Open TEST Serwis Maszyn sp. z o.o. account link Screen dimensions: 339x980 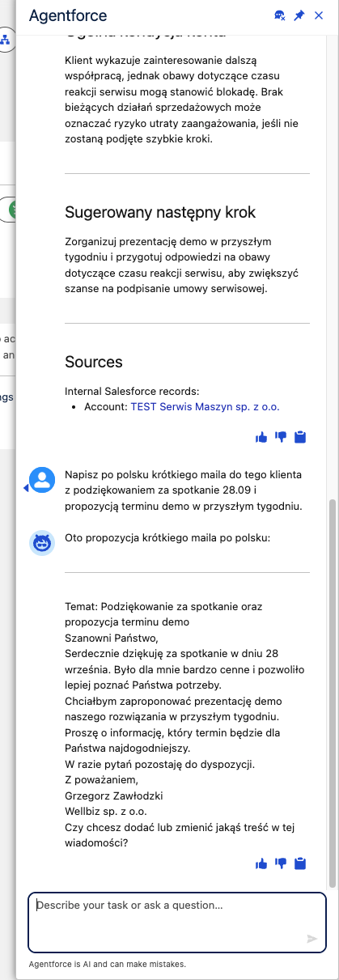[x=205, y=407]
